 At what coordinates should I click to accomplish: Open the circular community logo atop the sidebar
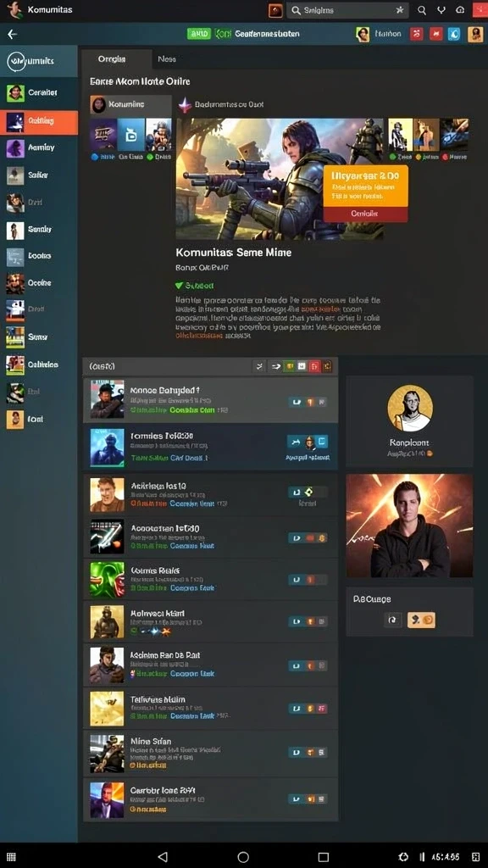[x=15, y=61]
